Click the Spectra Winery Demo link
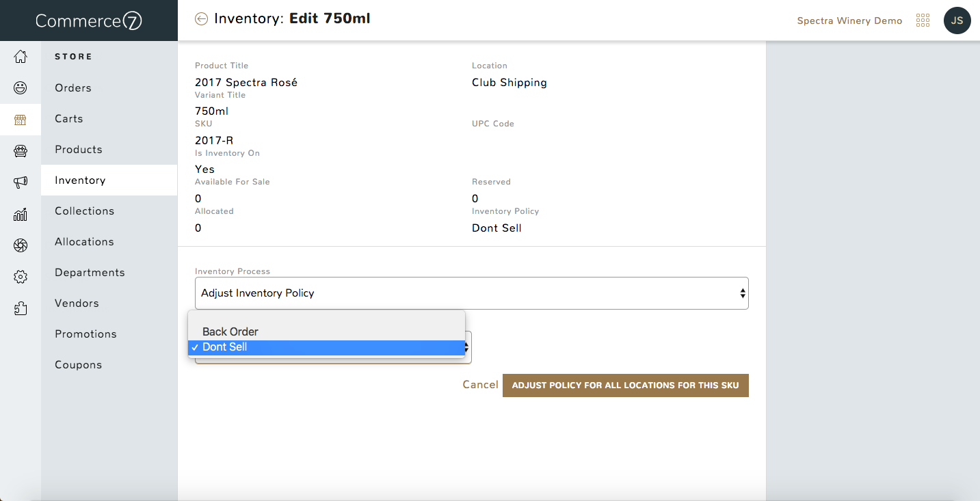Image resolution: width=980 pixels, height=501 pixels. pyautogui.click(x=849, y=21)
